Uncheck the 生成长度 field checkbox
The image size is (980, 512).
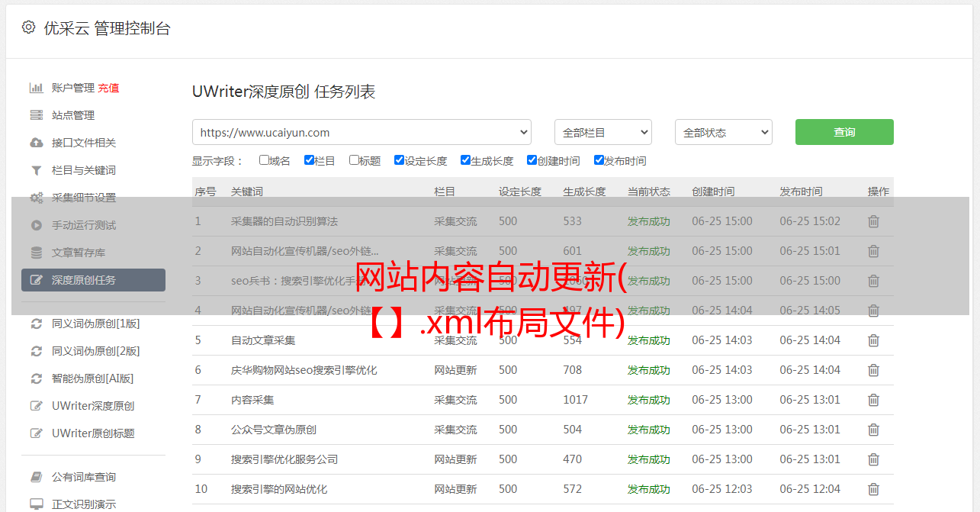pos(465,160)
